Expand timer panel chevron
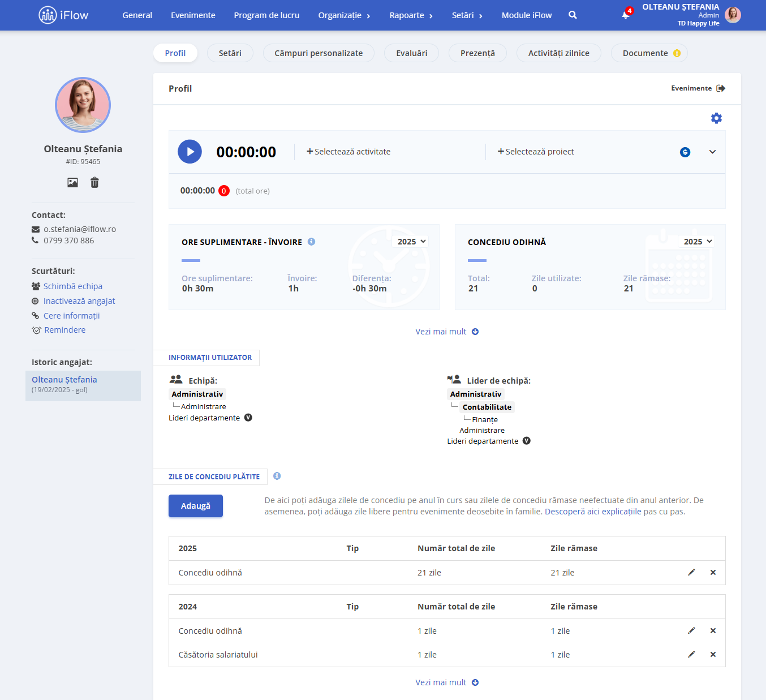The height and width of the screenshot is (700, 766). click(x=712, y=152)
